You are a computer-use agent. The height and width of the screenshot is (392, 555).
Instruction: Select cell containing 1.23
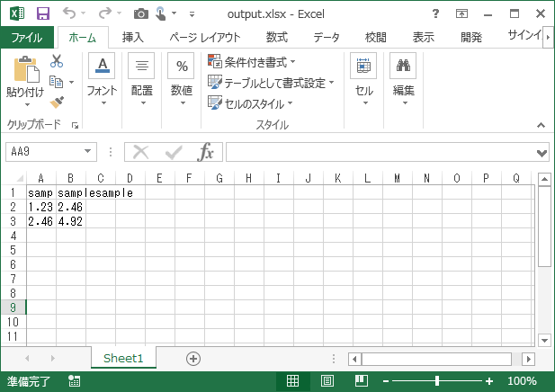(x=41, y=207)
